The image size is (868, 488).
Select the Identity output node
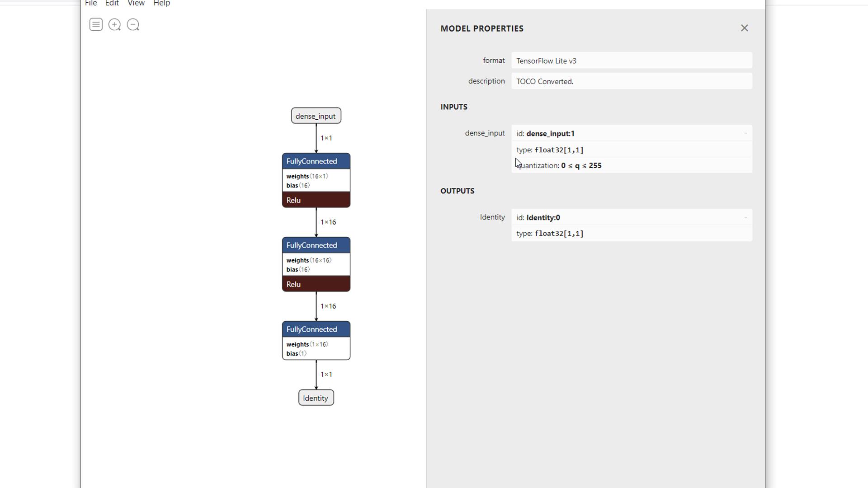316,398
